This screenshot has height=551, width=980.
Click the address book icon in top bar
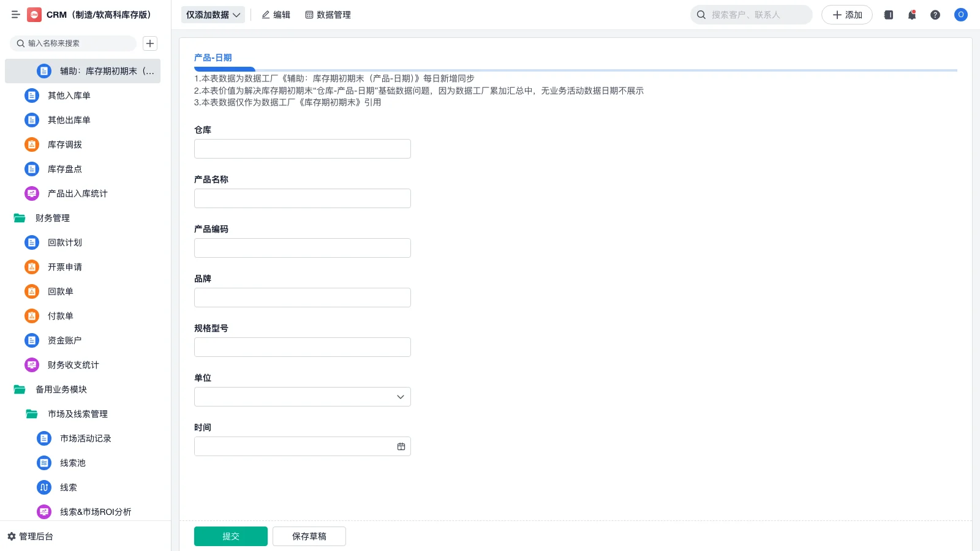888,15
